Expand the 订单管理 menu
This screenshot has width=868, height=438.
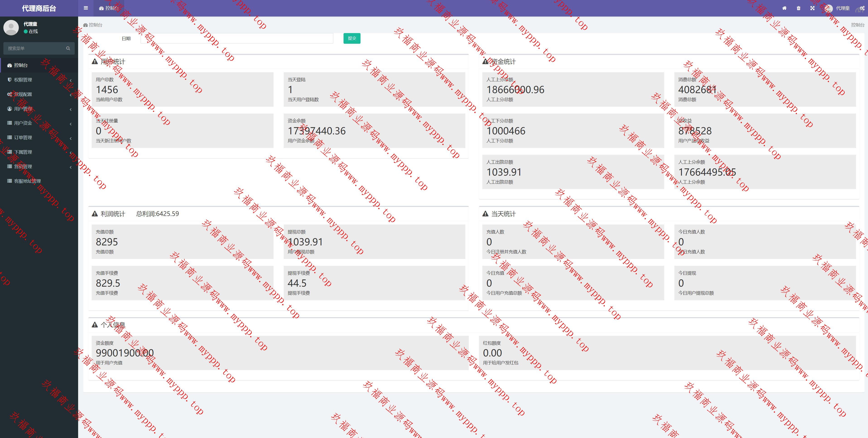(23, 138)
